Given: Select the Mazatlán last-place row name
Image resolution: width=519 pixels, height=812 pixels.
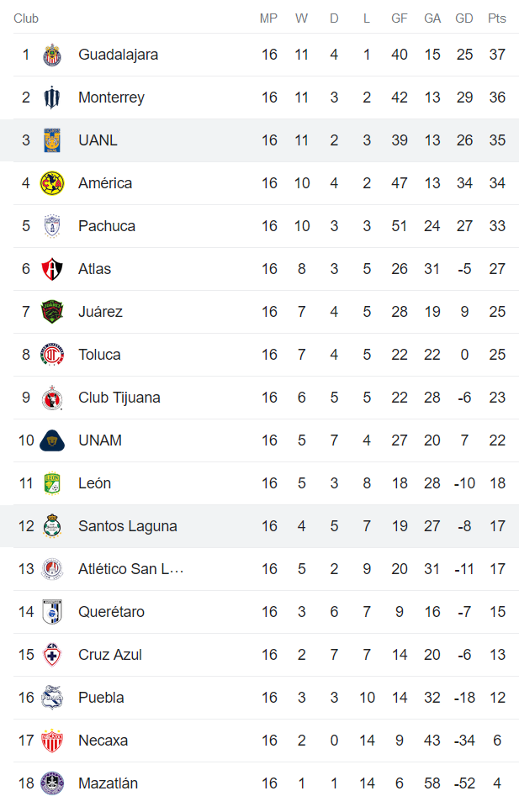Looking at the screenshot, I should [108, 783].
